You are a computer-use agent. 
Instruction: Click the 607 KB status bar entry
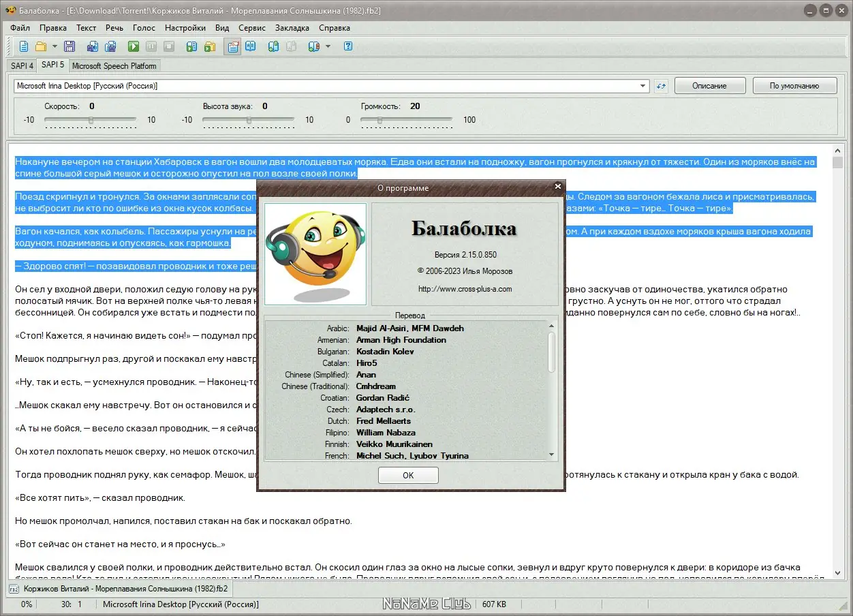(x=495, y=604)
